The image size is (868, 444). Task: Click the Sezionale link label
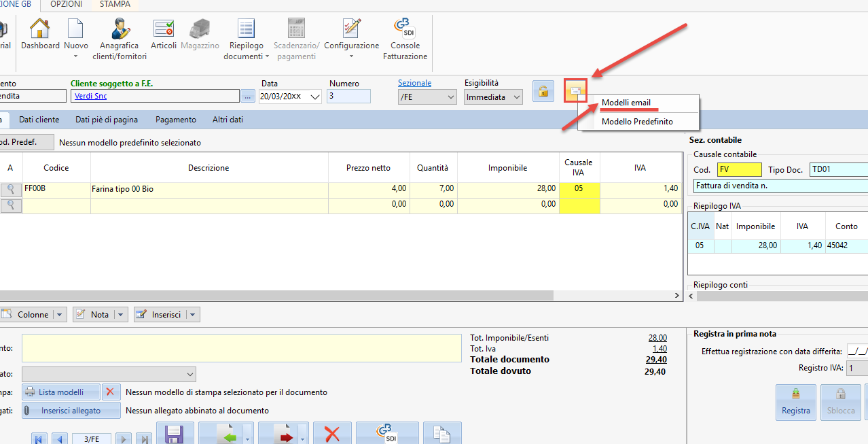pyautogui.click(x=414, y=83)
